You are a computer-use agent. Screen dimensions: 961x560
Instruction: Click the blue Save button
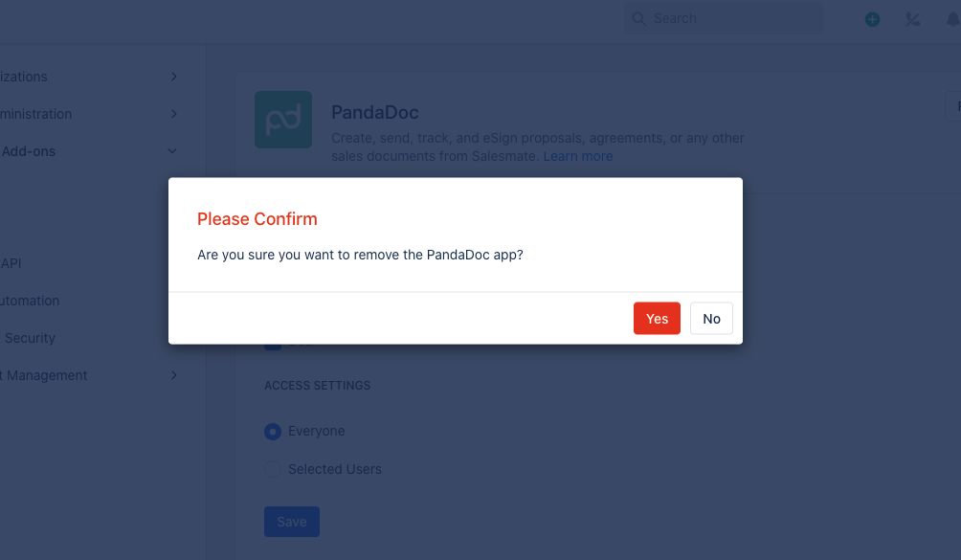click(292, 522)
